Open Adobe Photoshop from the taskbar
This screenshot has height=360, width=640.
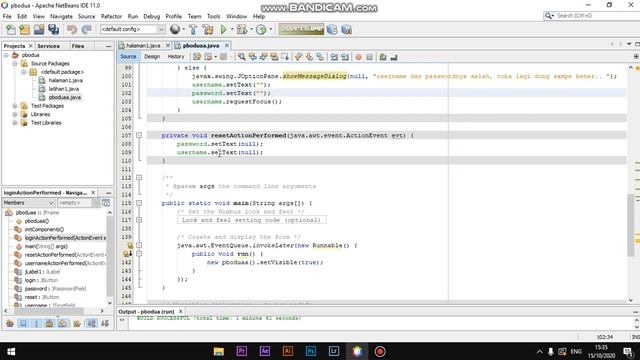pos(311,351)
